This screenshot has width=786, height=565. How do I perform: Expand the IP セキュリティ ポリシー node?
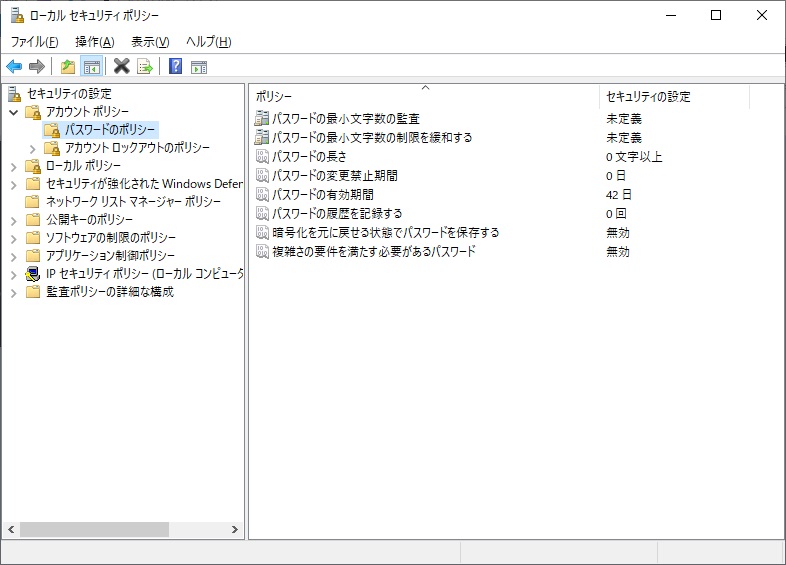pos(14,275)
